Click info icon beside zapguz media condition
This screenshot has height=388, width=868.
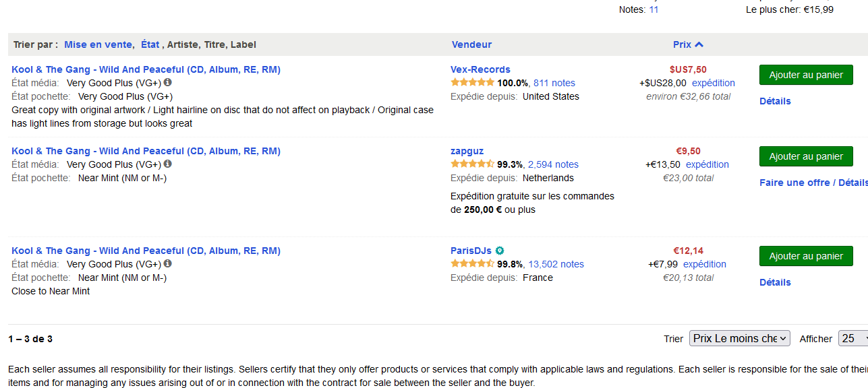(168, 164)
